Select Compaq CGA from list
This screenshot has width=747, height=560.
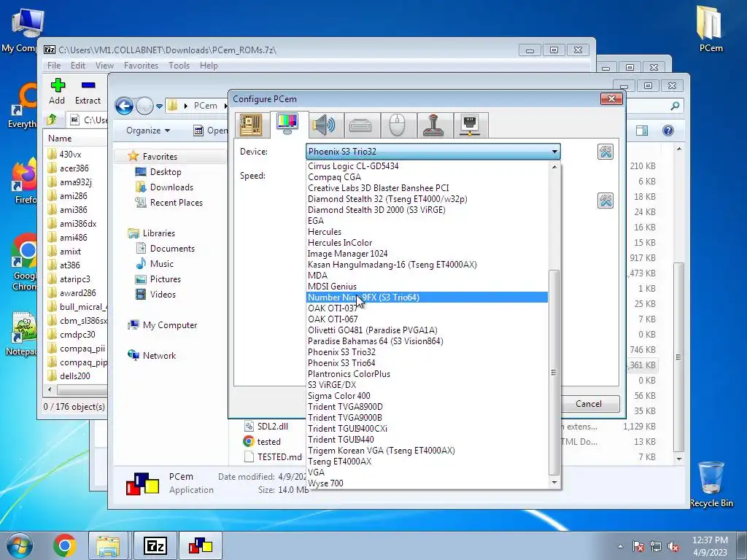coord(427,177)
